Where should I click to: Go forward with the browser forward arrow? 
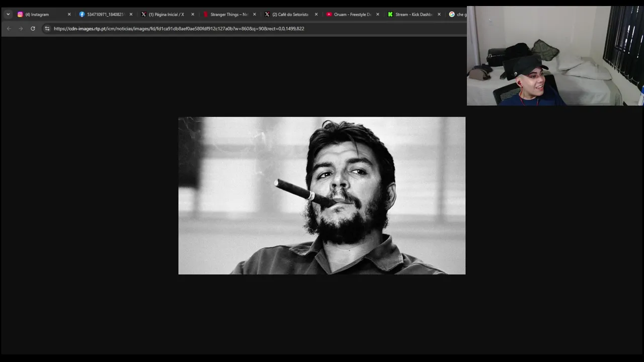click(x=21, y=29)
